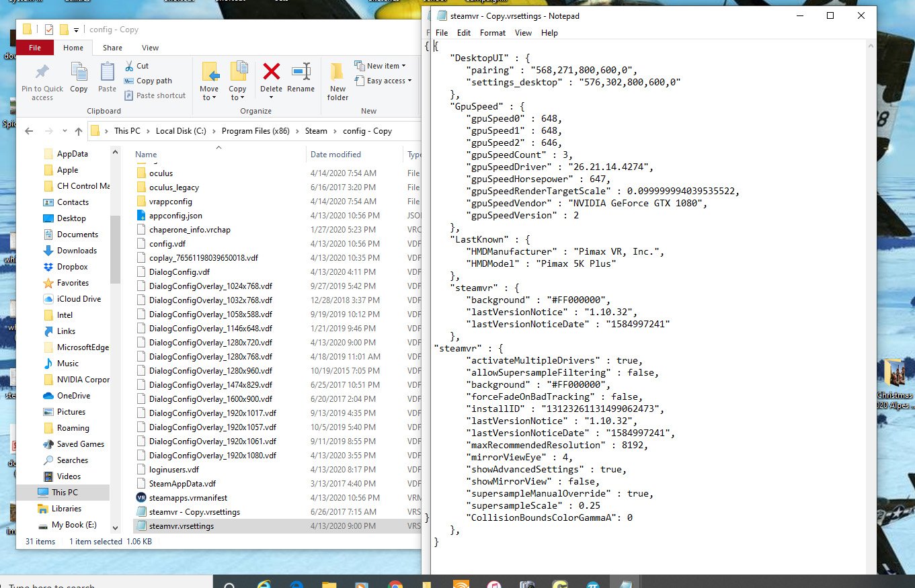Switch to the View ribbon tab in Explorer
The width and height of the screenshot is (915, 588).
[x=150, y=48]
